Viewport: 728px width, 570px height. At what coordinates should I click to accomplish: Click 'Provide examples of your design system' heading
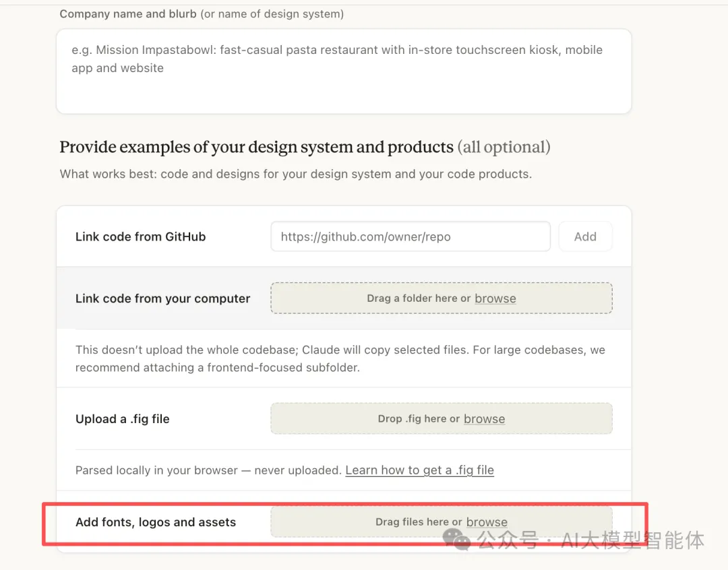coord(305,147)
